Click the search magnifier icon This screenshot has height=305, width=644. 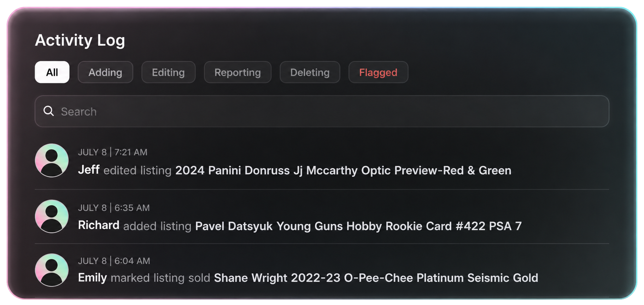tap(48, 111)
